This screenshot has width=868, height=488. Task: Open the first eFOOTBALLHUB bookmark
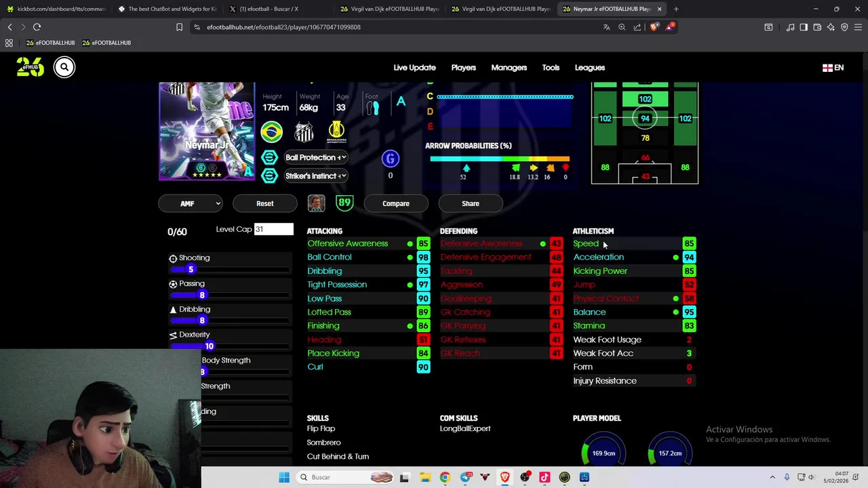(50, 43)
